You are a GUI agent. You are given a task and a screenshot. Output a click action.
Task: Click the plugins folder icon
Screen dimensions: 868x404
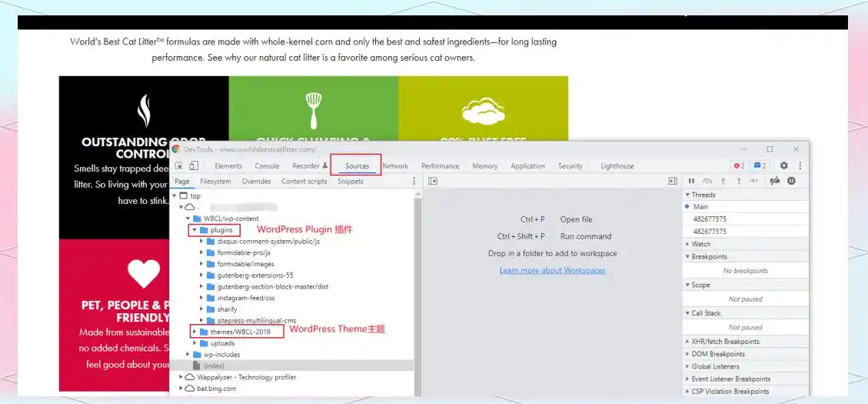pos(204,230)
